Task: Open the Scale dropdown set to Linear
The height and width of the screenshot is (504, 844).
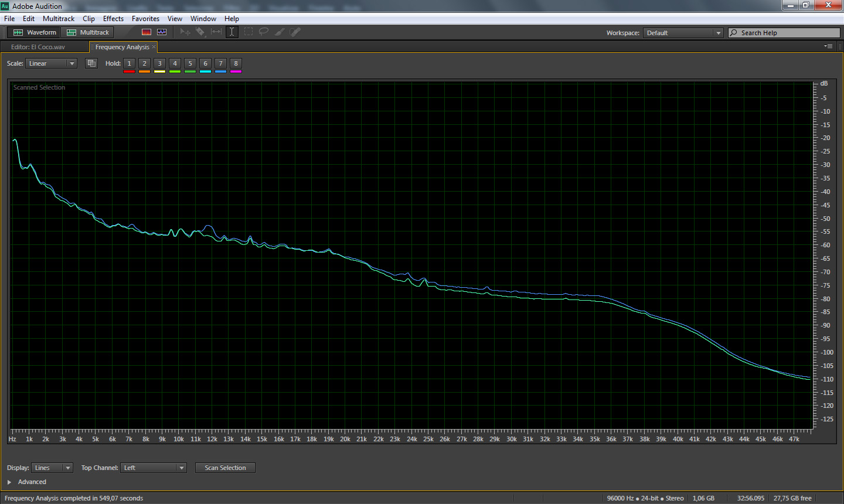Action: [52, 63]
